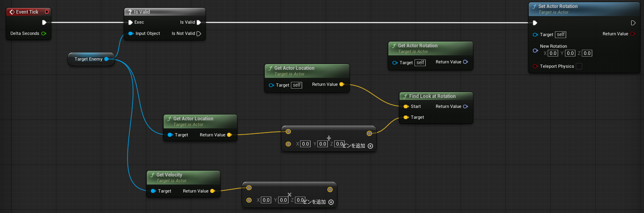Image resolution: width=644 pixels, height=213 pixels.
Task: Click the green Delta Seconds pin
Action: coord(44,33)
